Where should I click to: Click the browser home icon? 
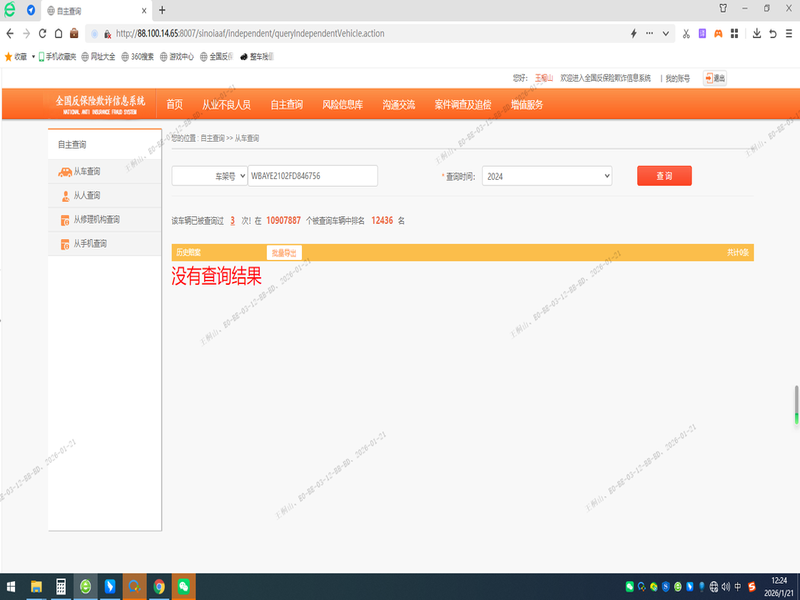click(58, 33)
